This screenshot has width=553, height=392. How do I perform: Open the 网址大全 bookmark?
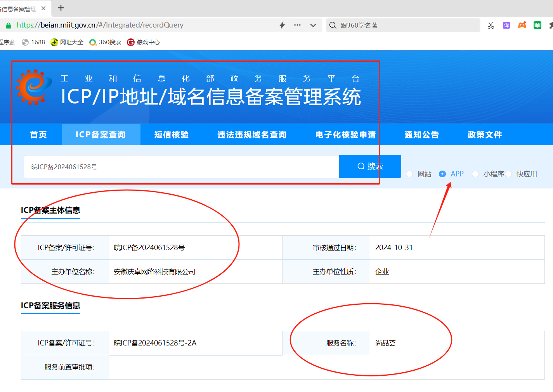[x=67, y=42]
